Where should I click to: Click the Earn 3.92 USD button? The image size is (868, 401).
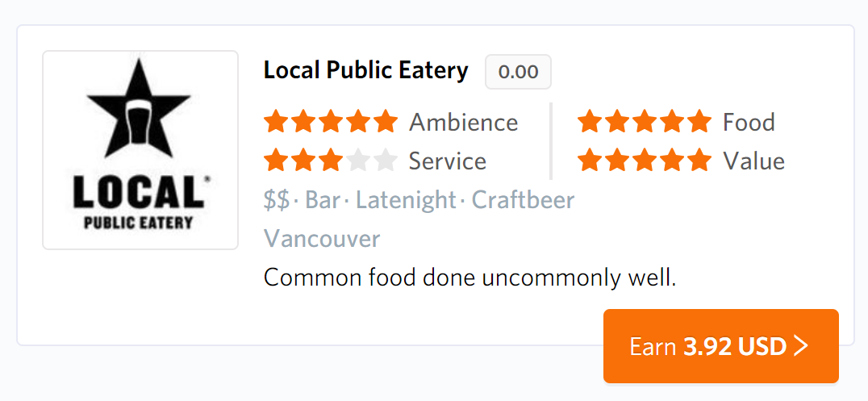pyautogui.click(x=720, y=346)
